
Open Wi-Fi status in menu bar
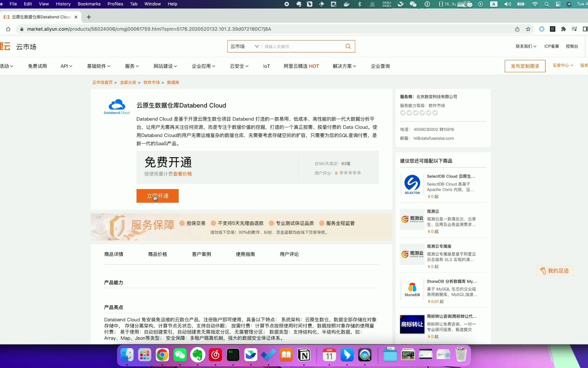click(x=535, y=4)
